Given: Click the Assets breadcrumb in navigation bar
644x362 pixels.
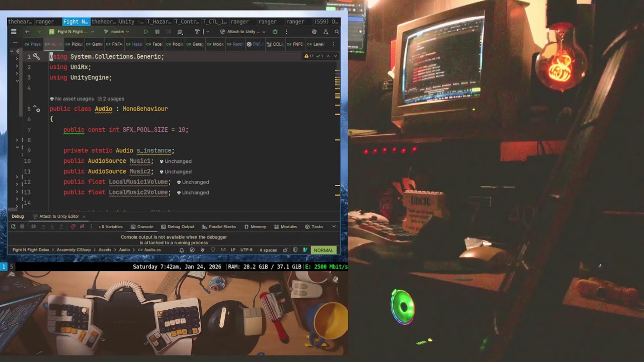Looking at the screenshot, I should coord(105,250).
